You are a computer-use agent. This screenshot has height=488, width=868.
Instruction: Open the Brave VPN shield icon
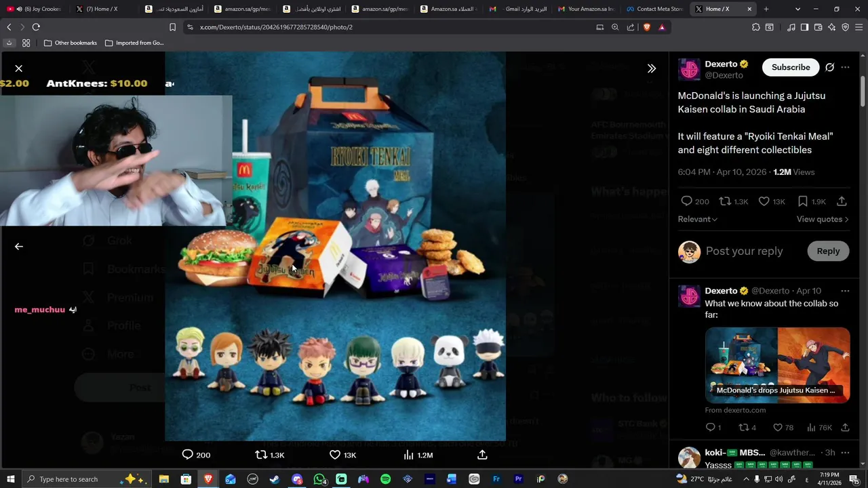tap(846, 27)
